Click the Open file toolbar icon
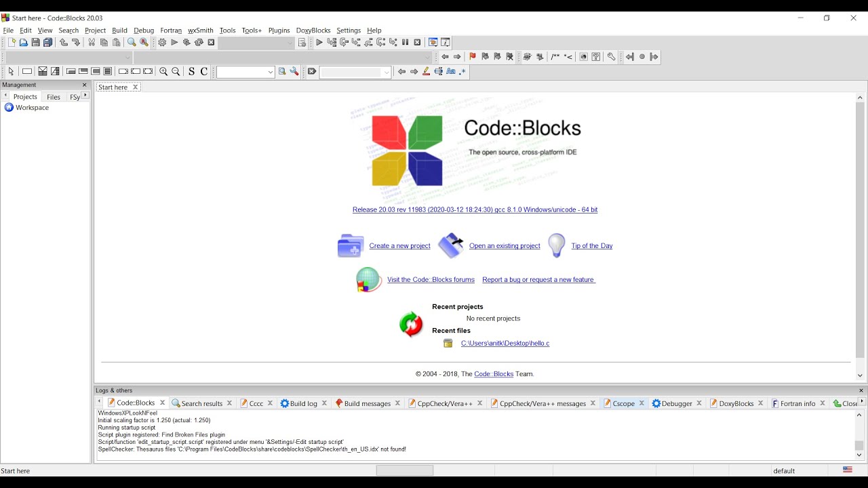Image resolution: width=868 pixels, height=488 pixels. (24, 43)
